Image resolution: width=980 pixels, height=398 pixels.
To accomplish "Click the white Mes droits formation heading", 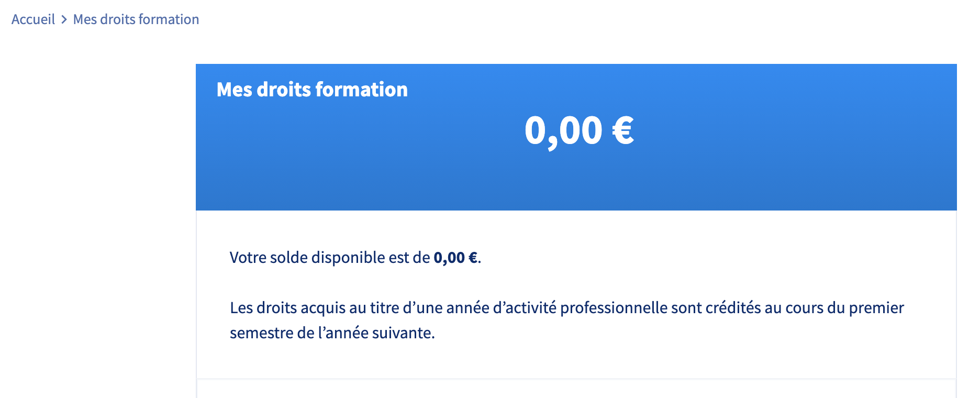I will (x=312, y=90).
